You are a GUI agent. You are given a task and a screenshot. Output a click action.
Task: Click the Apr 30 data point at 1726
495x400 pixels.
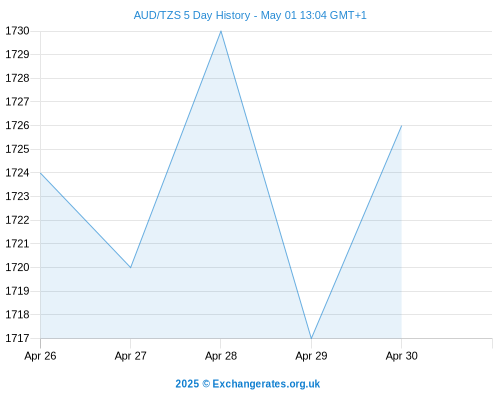402,126
